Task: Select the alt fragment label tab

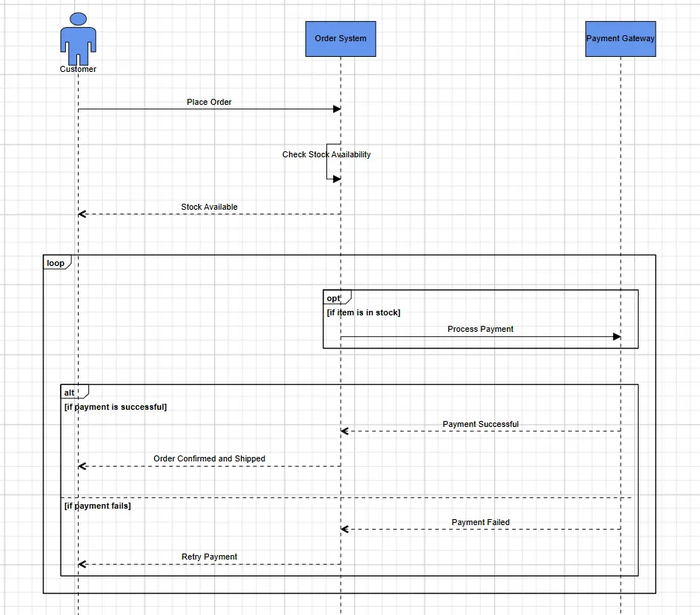Action: coord(75,392)
